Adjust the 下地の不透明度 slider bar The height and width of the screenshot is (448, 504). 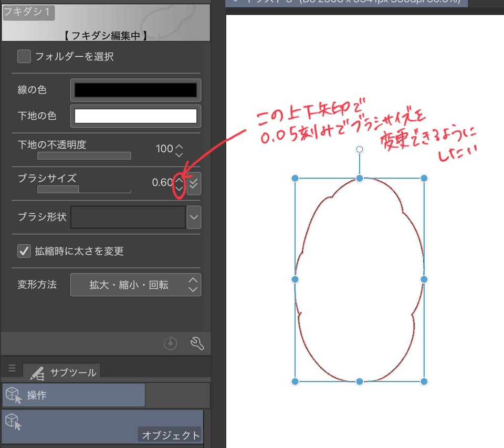coord(84,155)
